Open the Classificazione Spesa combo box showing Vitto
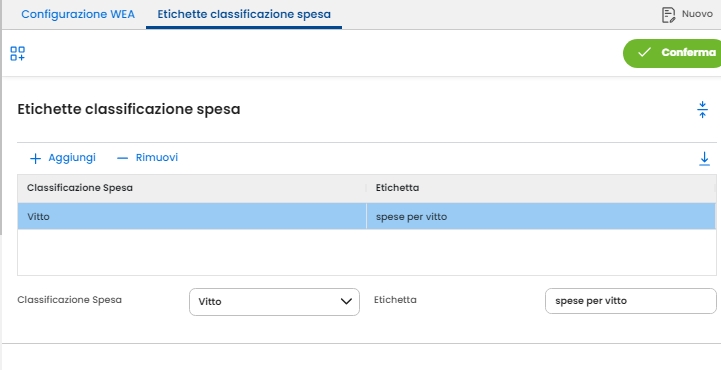The image size is (721, 370). pos(274,302)
